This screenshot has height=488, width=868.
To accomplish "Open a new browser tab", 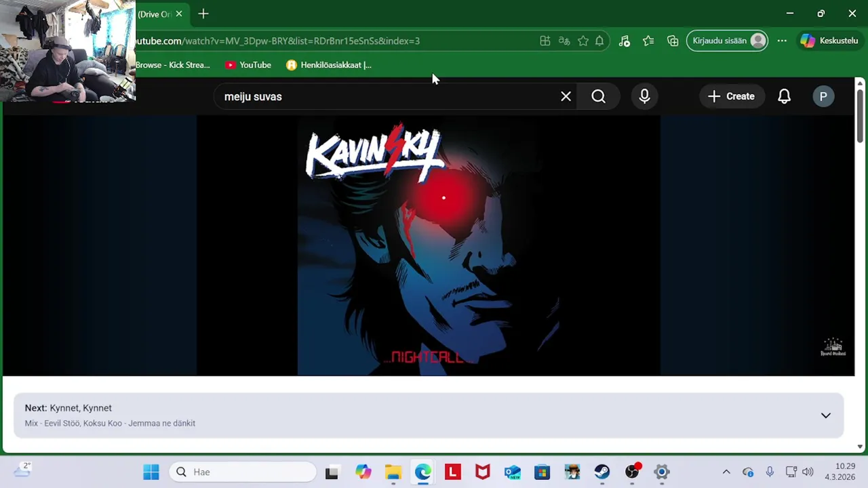I will pos(203,14).
